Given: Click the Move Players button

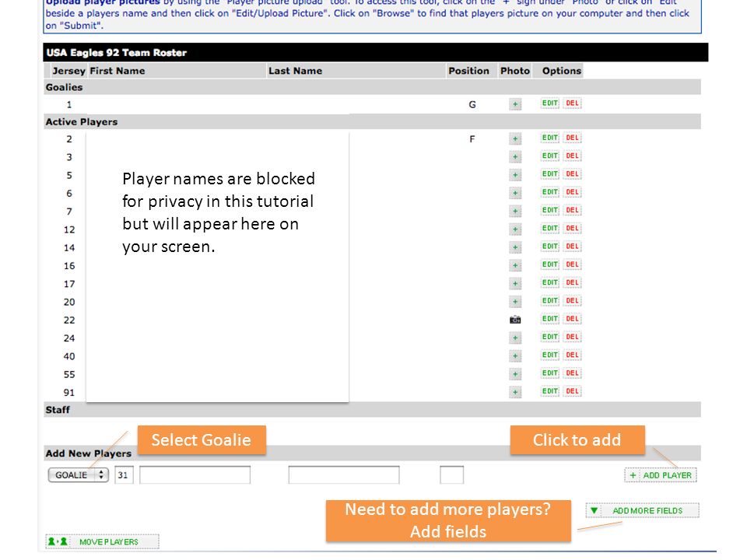Looking at the screenshot, I should click(103, 542).
